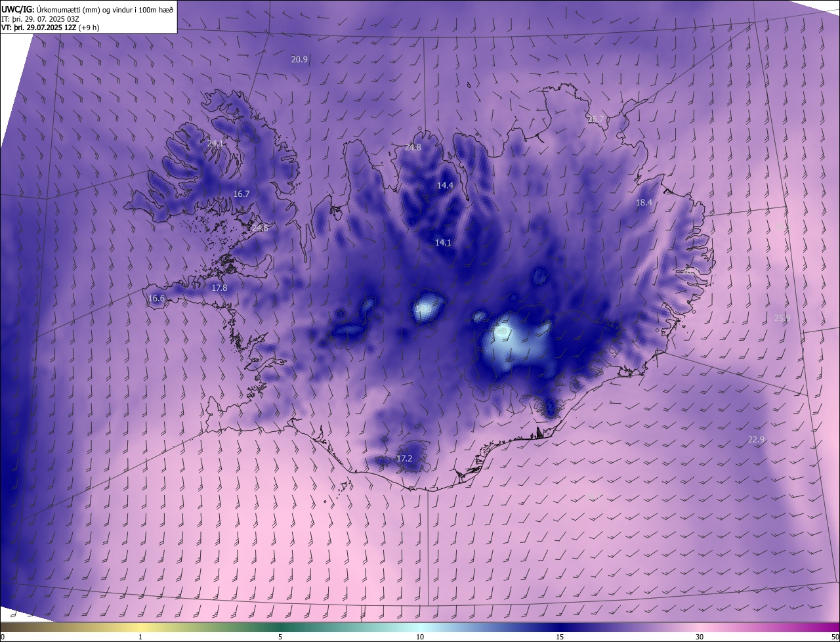The image size is (840, 642).
Task: Click the 18.4 value in east Iceland
Action: [644, 203]
